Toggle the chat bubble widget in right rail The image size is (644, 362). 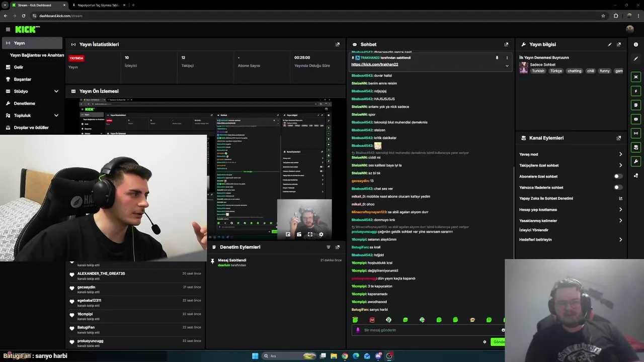click(636, 119)
